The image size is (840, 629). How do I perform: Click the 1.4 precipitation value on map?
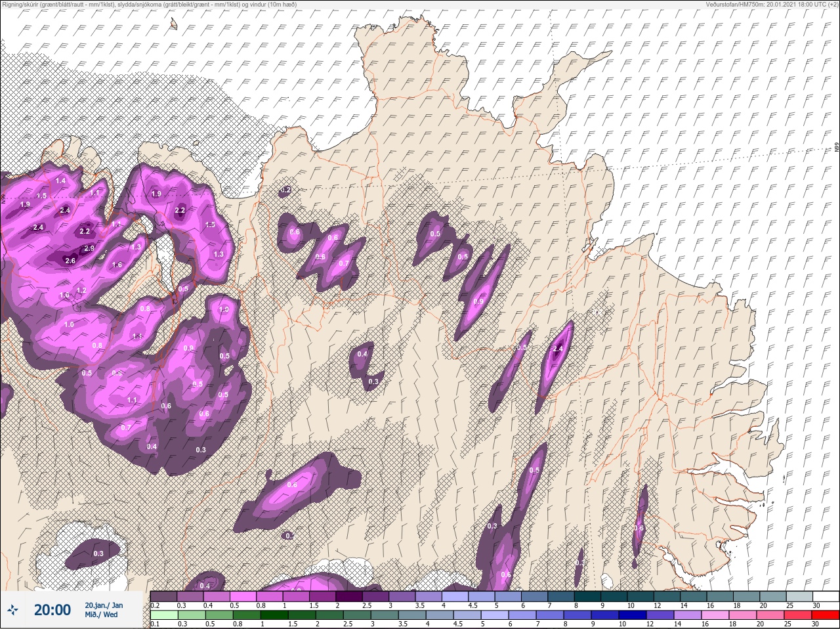tap(61, 181)
